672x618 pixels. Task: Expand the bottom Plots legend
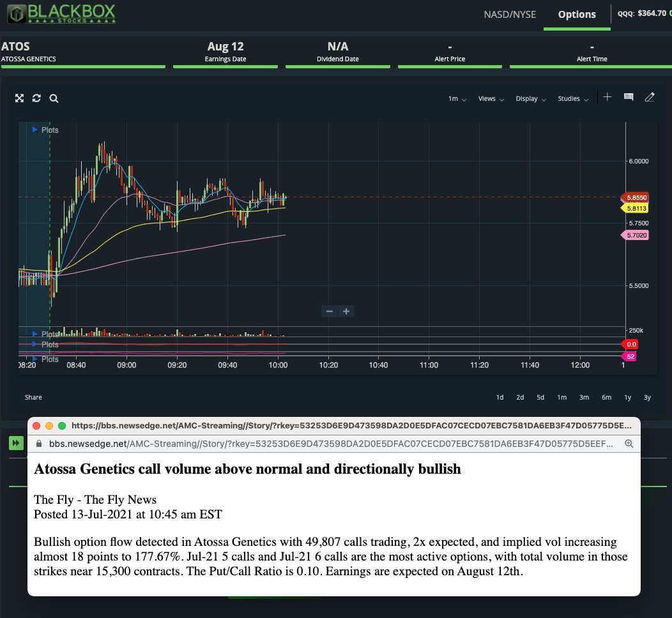pos(45,359)
